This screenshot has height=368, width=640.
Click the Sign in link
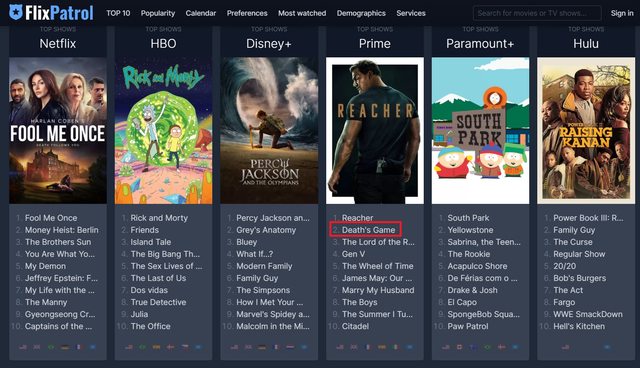(622, 13)
